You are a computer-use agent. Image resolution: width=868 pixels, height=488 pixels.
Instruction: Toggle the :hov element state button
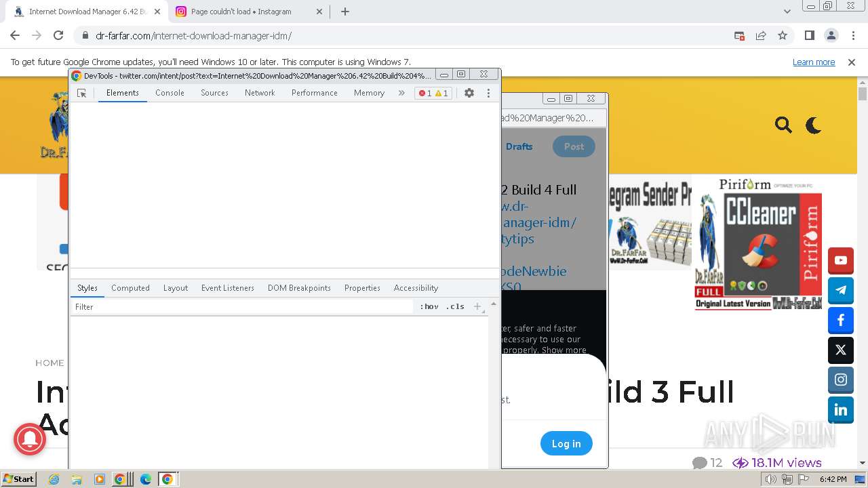pos(429,307)
